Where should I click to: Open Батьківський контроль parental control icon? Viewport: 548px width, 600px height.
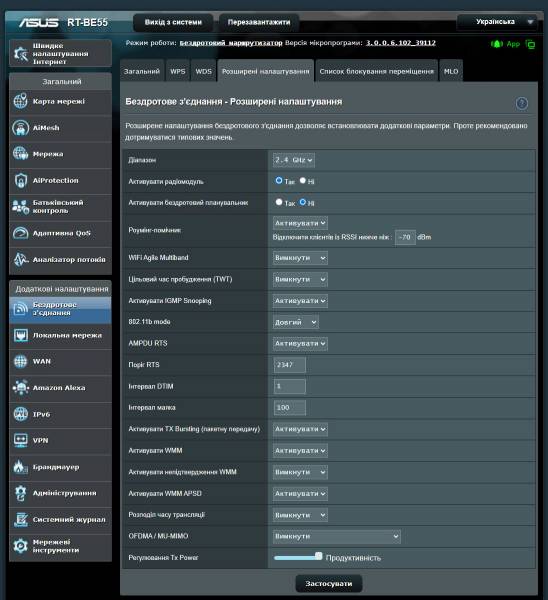(21, 207)
